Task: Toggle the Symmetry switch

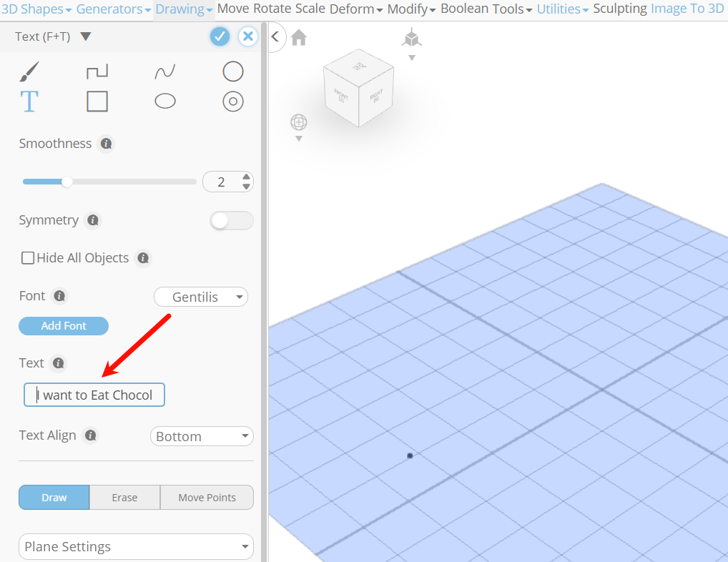Action: tap(231, 220)
